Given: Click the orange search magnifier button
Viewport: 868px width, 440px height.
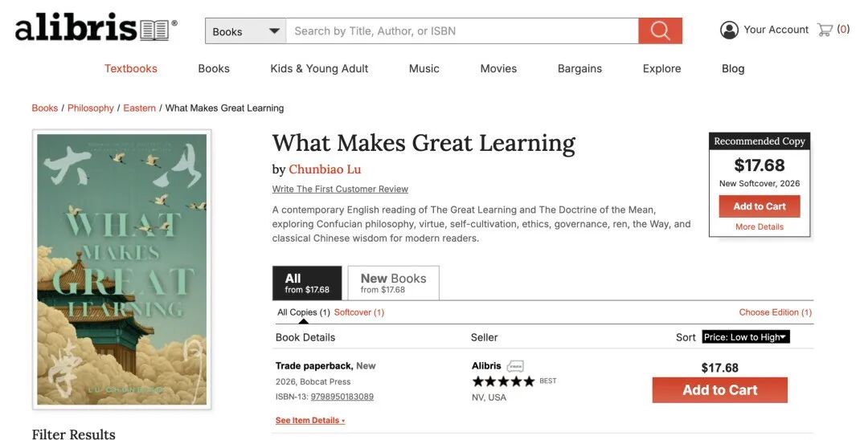Looking at the screenshot, I should [x=660, y=31].
